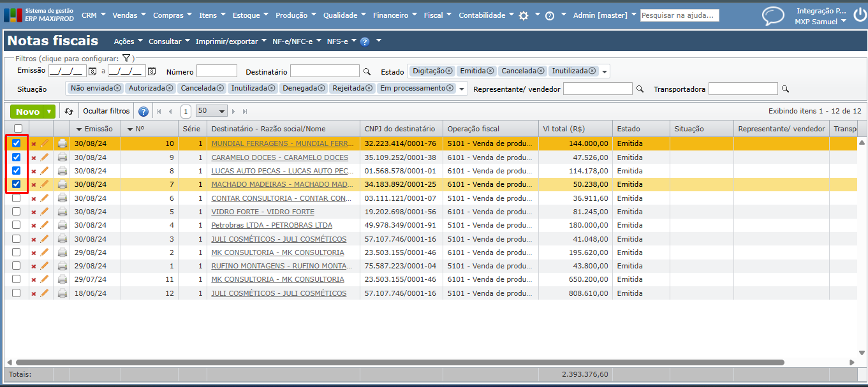The height and width of the screenshot is (387, 868).
Task: Open the Financeiro menu
Action: (x=394, y=15)
